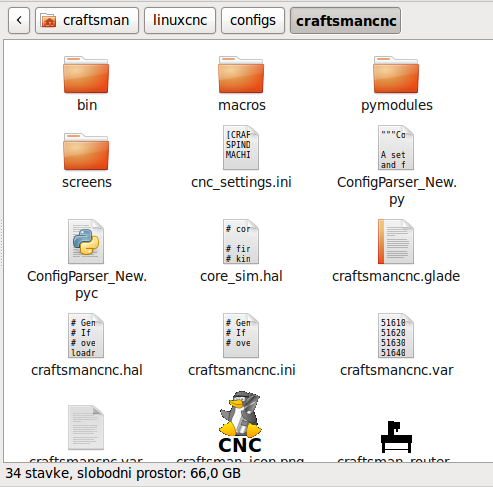The width and height of the screenshot is (493, 487).
Task: Go back with the path arrow button
Action: click(19, 21)
